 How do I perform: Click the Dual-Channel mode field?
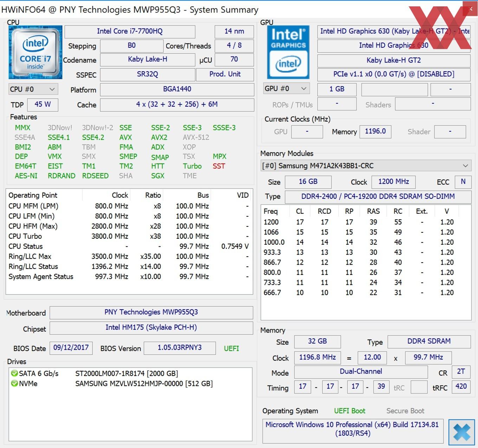(361, 372)
